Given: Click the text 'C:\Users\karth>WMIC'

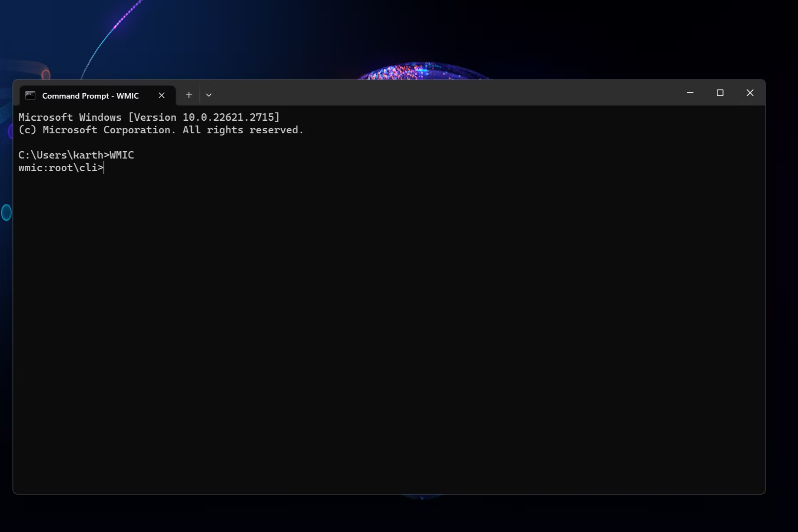Looking at the screenshot, I should click(76, 155).
